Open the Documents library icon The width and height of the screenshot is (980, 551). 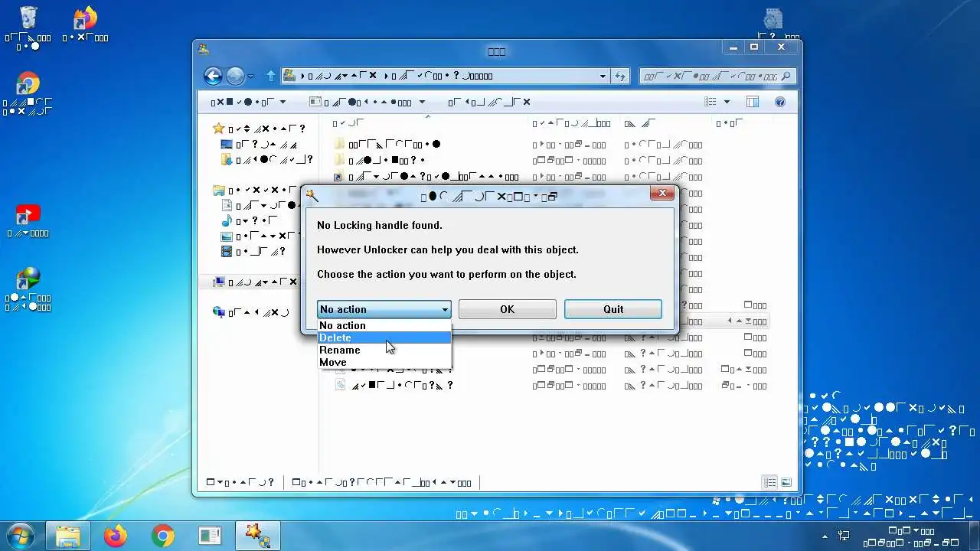coord(227,205)
